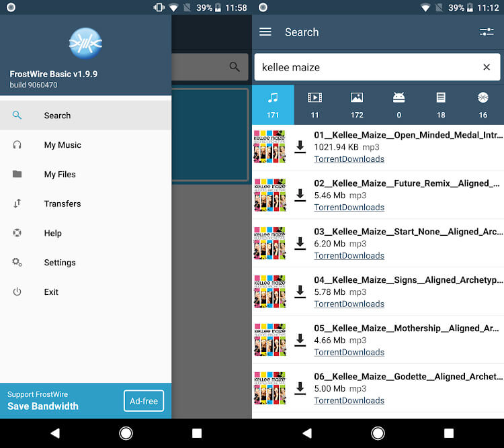Tap Android back button on right screen
The image size is (504, 448).
pos(307,433)
